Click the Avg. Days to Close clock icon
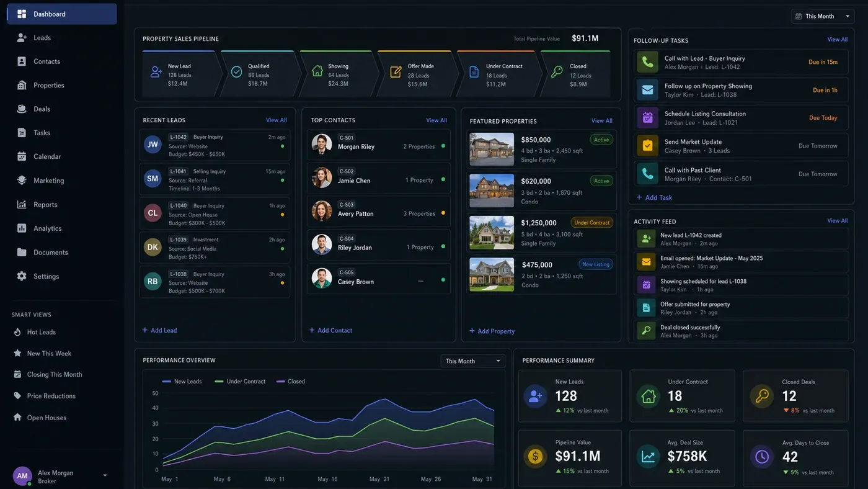The width and height of the screenshot is (868, 489). click(x=761, y=457)
